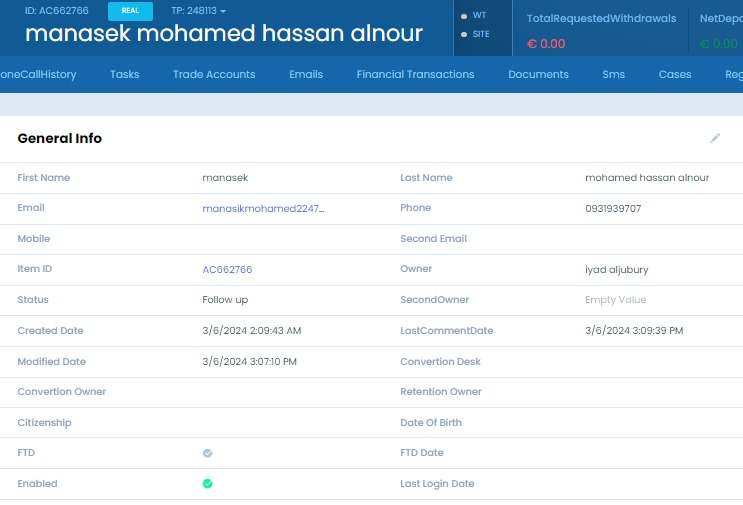Expand the TP: 248113 dropdown

(x=199, y=10)
